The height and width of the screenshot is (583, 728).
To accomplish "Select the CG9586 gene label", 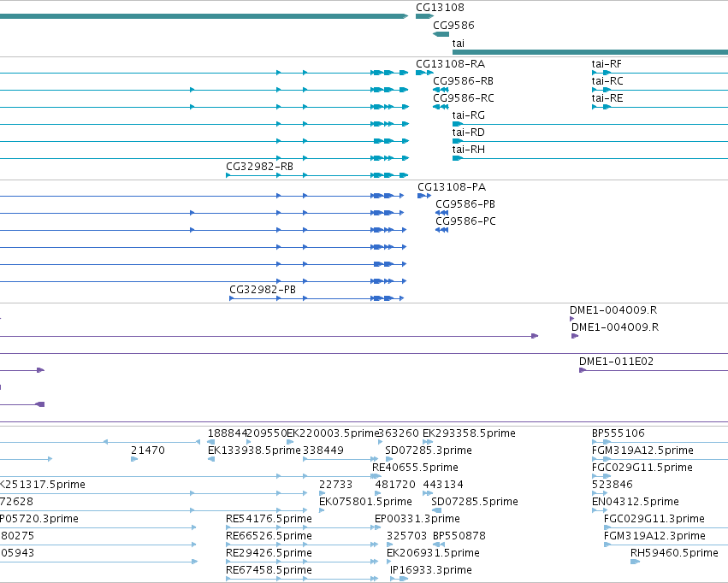I will 453,26.
